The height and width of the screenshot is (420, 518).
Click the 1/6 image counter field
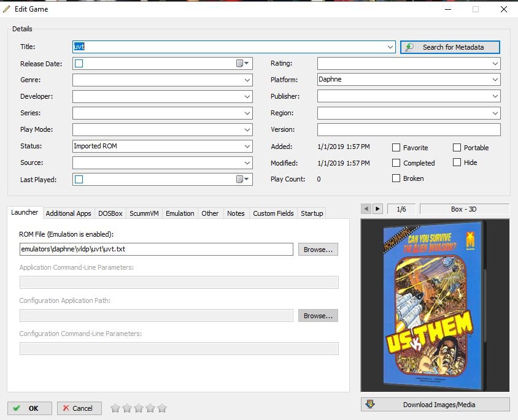click(401, 209)
